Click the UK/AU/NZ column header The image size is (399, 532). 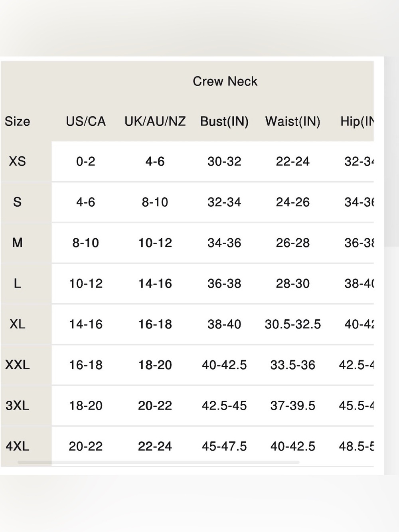pos(155,121)
